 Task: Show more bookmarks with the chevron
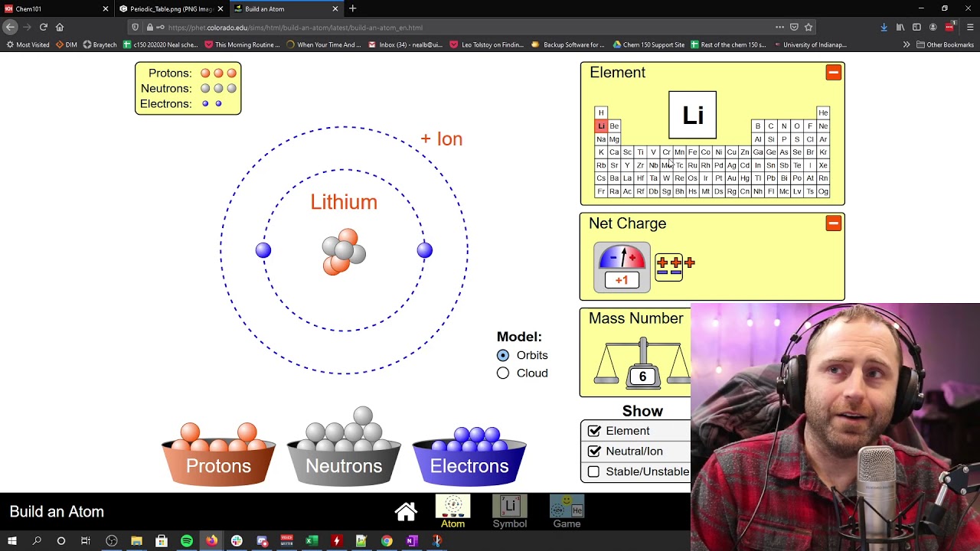[906, 44]
